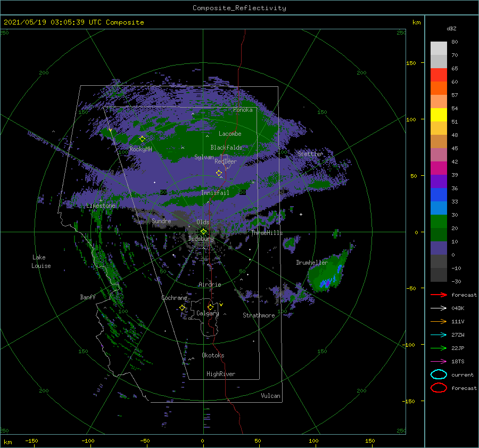The height and width of the screenshot is (448, 479).
Task: Click the white plus marker east of ThreeHills
Action: [x=301, y=214]
